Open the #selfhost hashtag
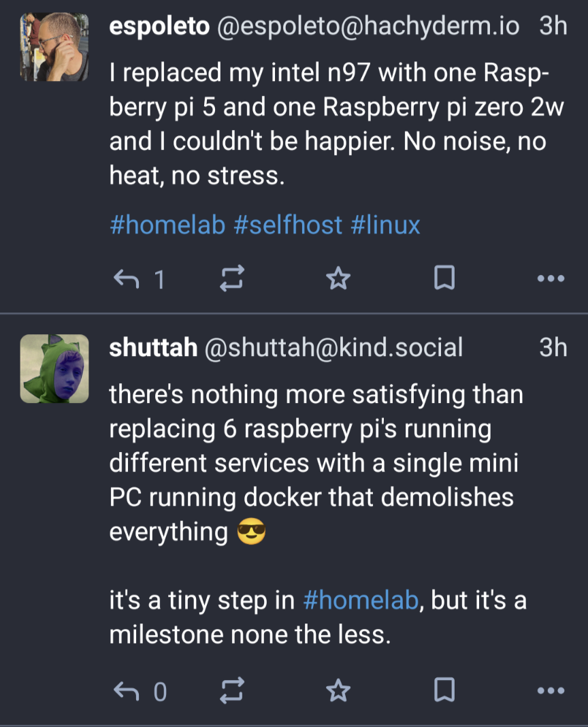This screenshot has width=588, height=727. click(288, 225)
